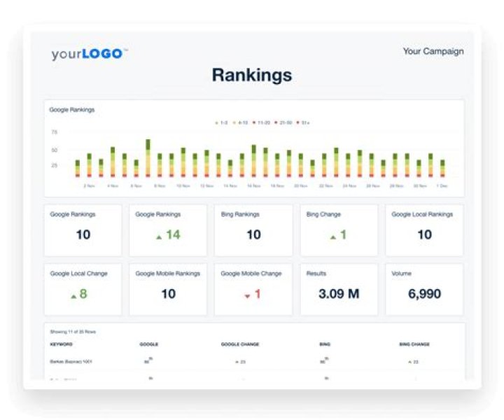
Task: Click the yourLOGO brand logo
Action: [89, 54]
